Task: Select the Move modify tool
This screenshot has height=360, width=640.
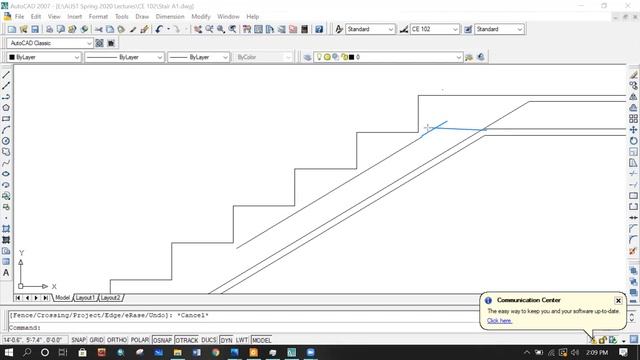Action: pyautogui.click(x=633, y=130)
